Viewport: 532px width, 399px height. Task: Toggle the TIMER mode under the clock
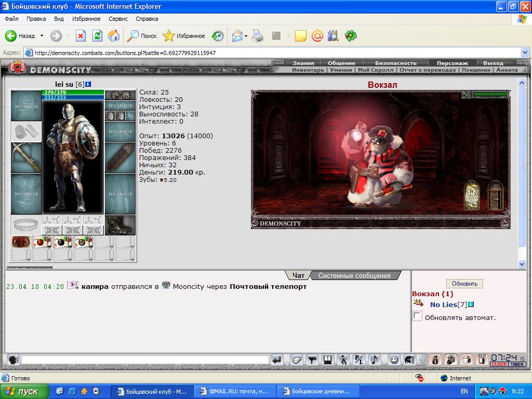(517, 364)
